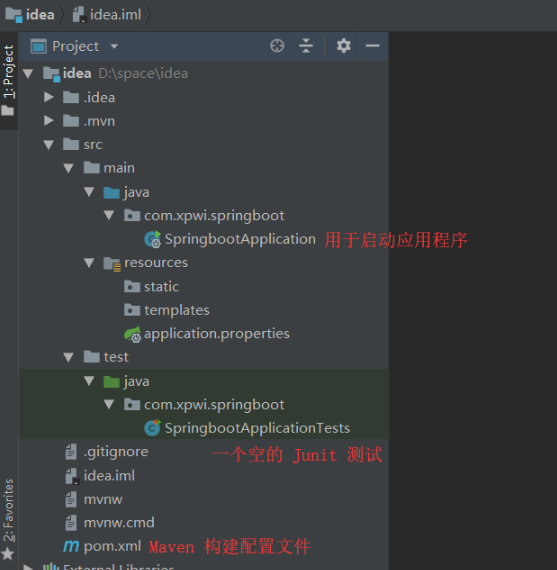
Task: Collapse the resources folder arrow
Action: click(89, 262)
